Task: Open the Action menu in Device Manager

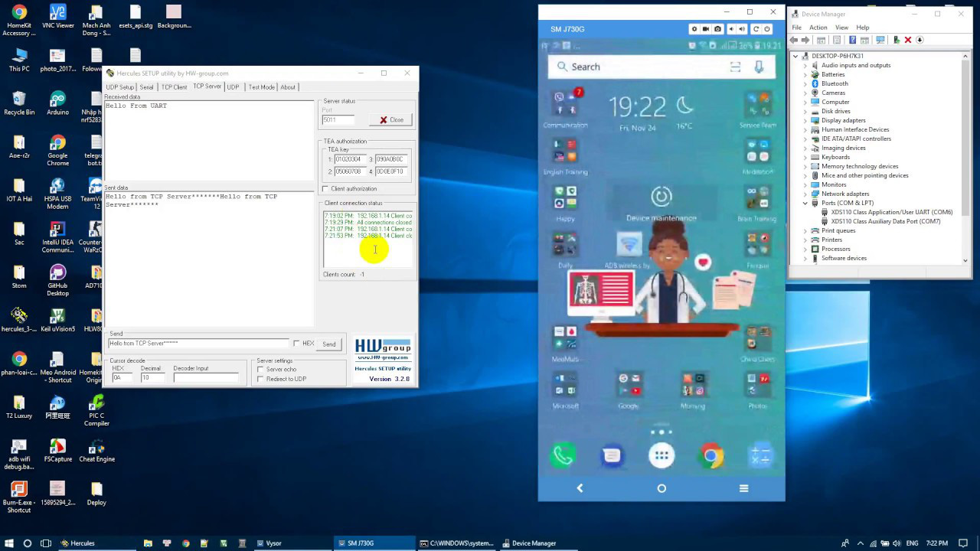Action: coord(818,28)
